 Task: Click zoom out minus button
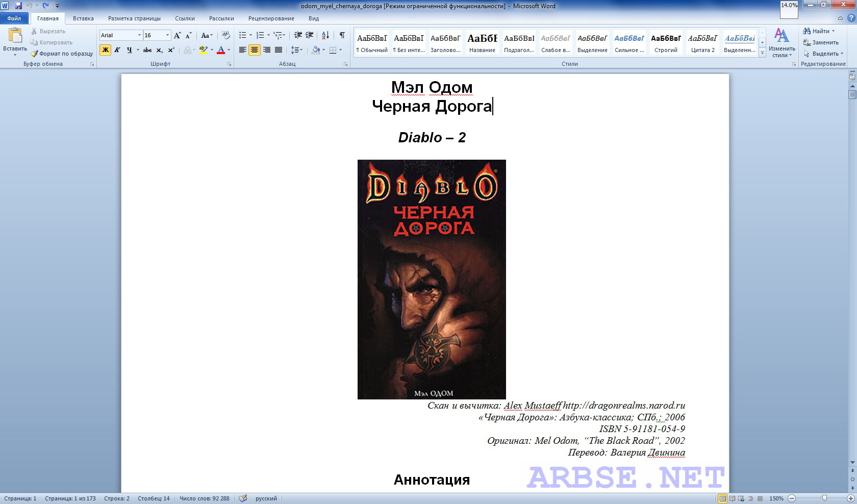coord(792,498)
